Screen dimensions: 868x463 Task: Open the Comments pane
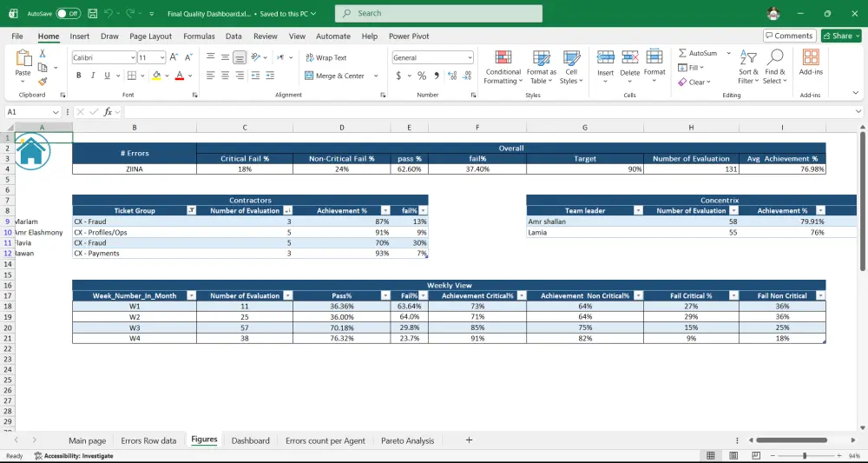click(789, 36)
